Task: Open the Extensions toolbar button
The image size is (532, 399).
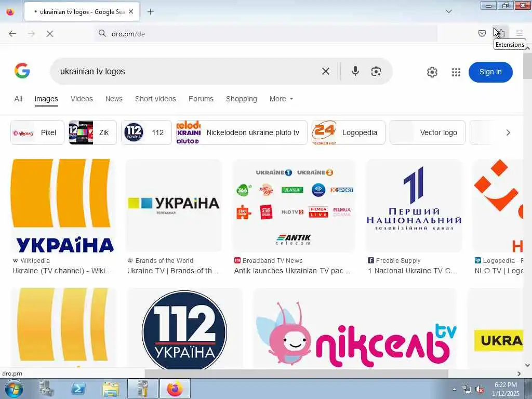Action: [x=500, y=33]
